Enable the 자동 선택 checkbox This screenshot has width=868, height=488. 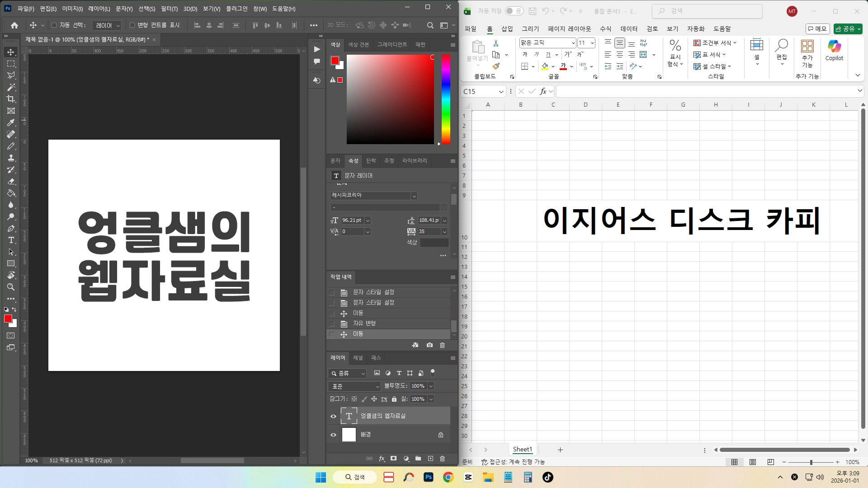[54, 25]
